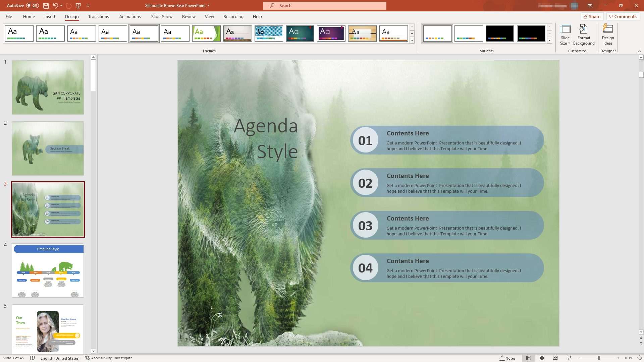Click the Format Background icon

584,35
